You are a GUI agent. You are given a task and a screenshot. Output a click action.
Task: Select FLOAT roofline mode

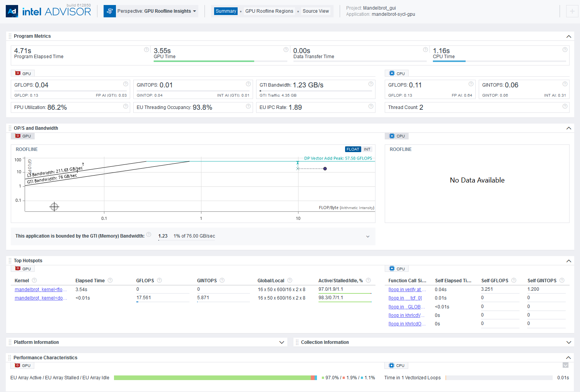tap(352, 149)
